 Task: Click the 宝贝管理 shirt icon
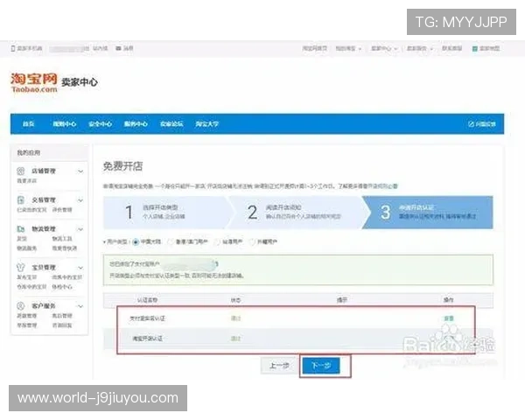(x=21, y=268)
